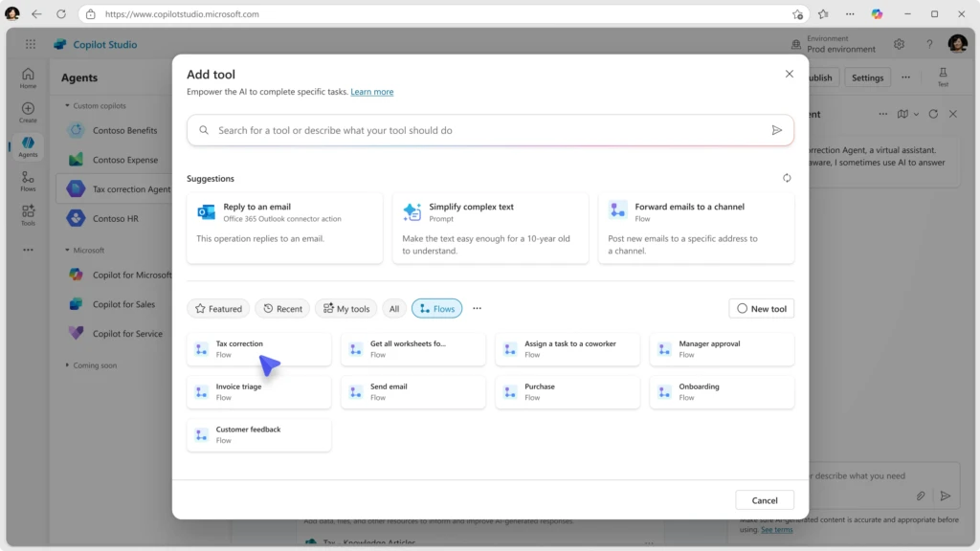Toggle the Featured filter chip
The image size is (980, 551).
(x=218, y=308)
